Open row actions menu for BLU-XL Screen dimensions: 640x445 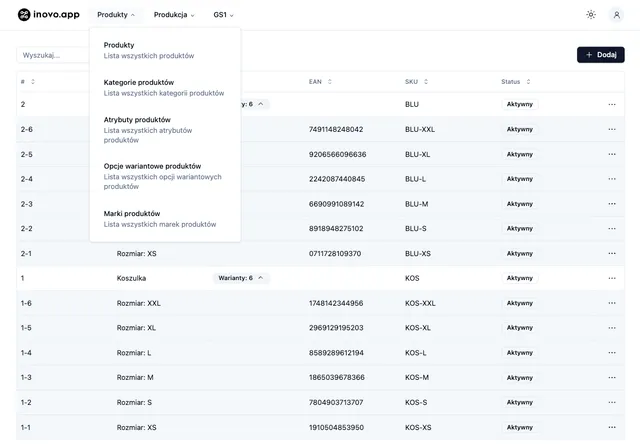[612, 154]
